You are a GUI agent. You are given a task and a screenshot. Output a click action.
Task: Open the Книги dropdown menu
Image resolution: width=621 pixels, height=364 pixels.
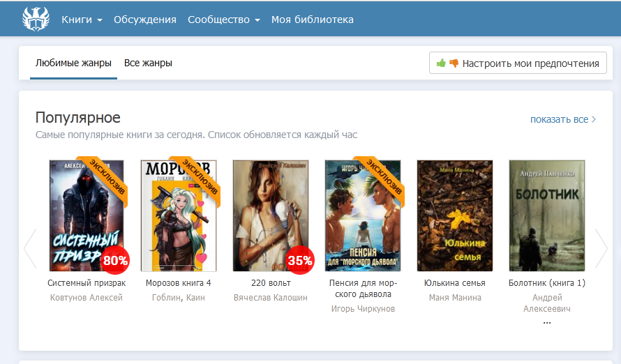point(82,20)
